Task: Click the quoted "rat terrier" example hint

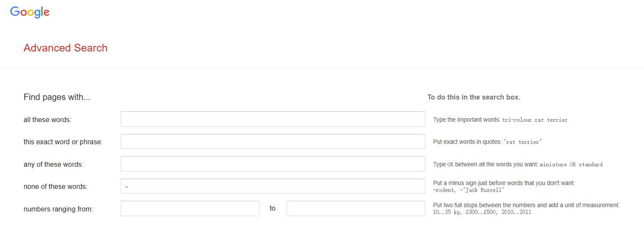Action: point(523,142)
